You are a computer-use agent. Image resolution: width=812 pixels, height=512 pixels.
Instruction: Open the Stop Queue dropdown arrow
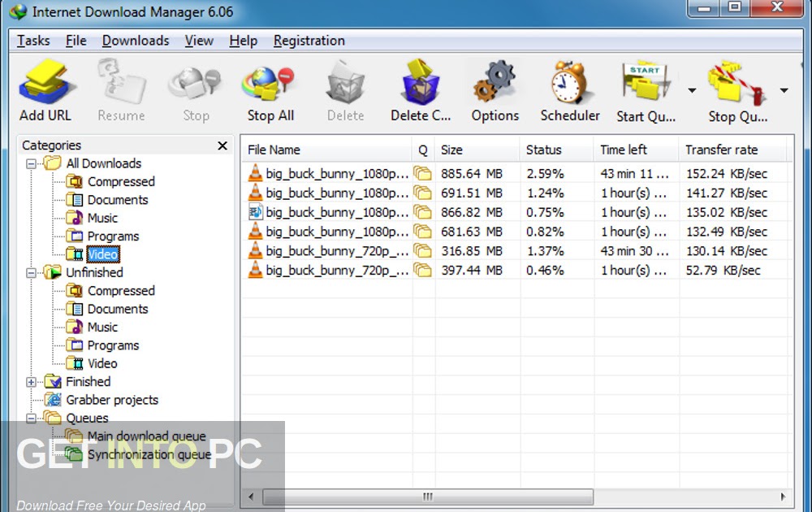tap(784, 90)
